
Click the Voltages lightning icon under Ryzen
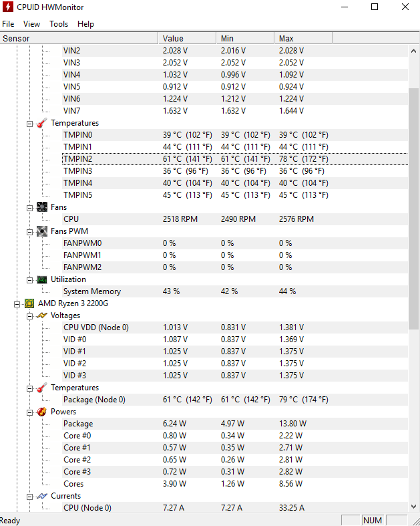coord(42,315)
